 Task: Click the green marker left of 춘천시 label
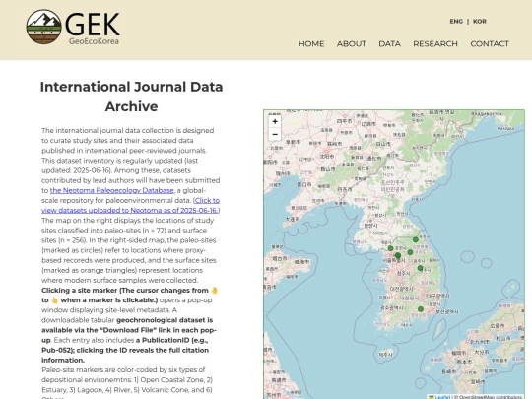(390, 248)
